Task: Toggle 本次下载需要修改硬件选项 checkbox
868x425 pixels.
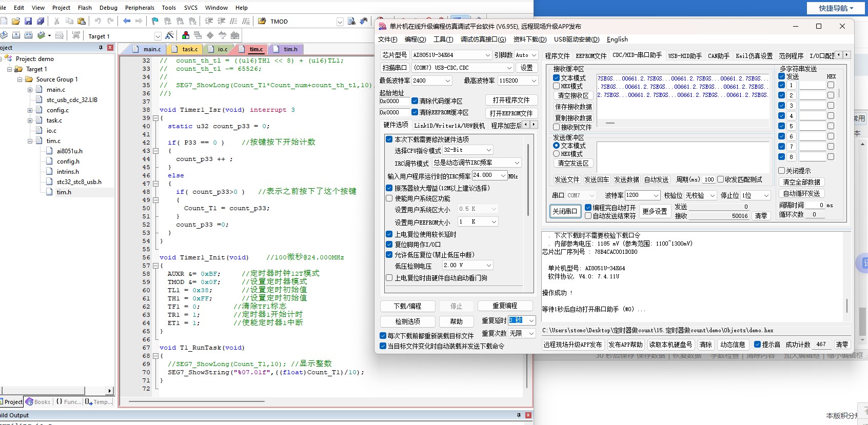Action: pos(389,139)
